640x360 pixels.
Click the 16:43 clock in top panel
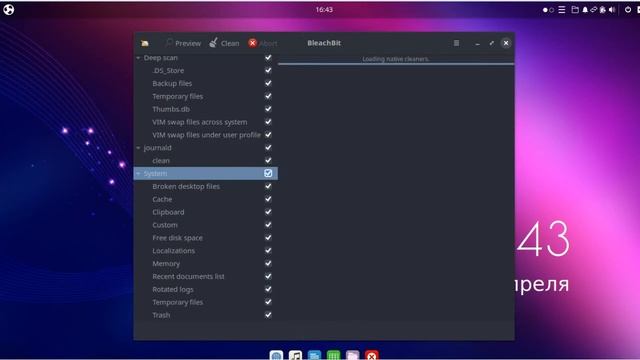[324, 9]
